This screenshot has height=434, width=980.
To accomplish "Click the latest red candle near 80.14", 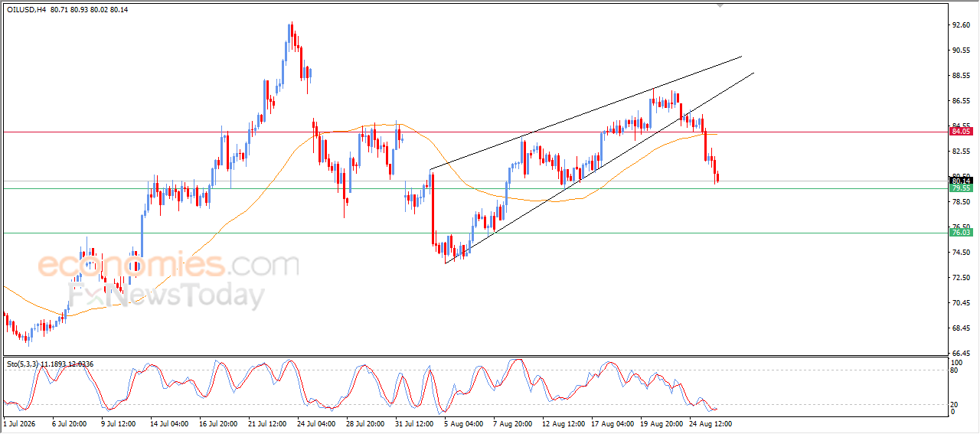I will pos(717,178).
